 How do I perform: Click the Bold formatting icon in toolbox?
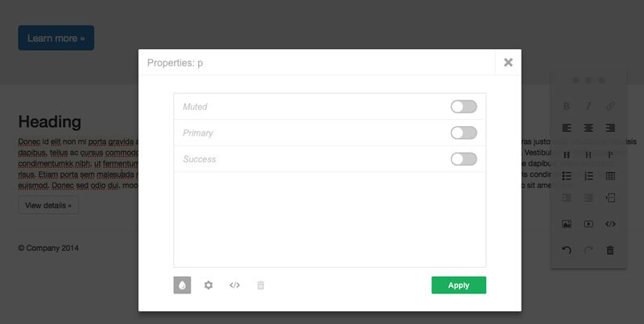point(567,106)
